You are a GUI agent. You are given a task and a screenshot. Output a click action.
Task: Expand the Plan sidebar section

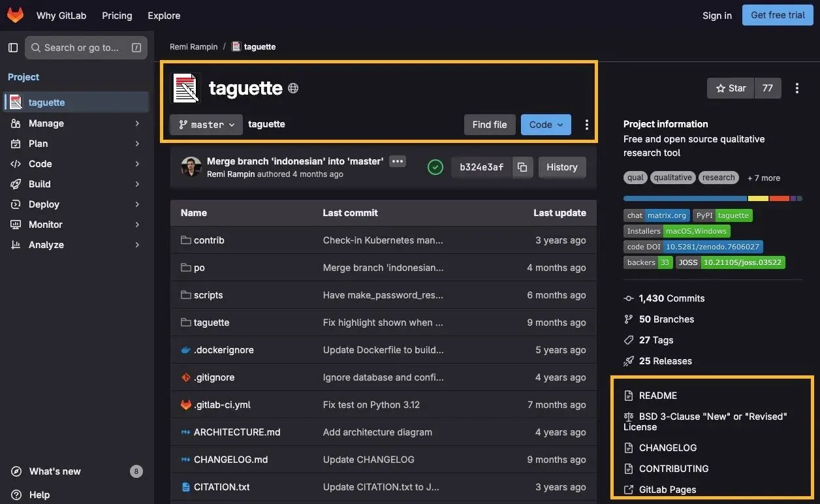(76, 144)
